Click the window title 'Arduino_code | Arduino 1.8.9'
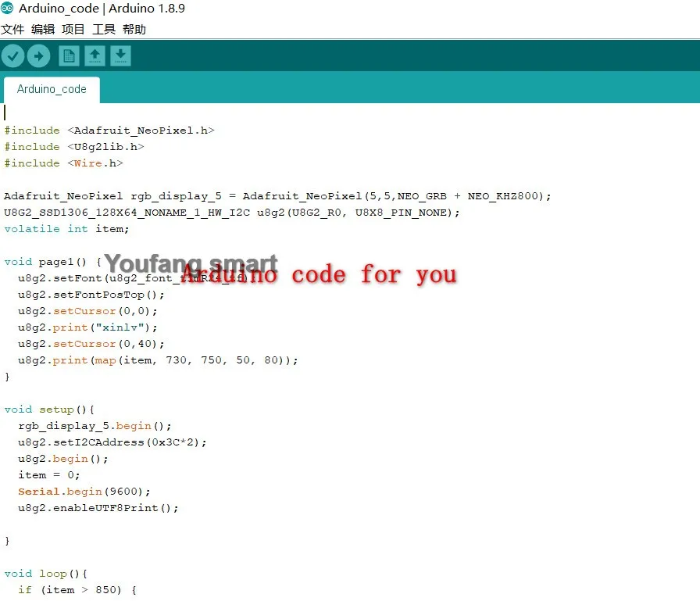Image resolution: width=700 pixels, height=601 pixels. coord(102,9)
